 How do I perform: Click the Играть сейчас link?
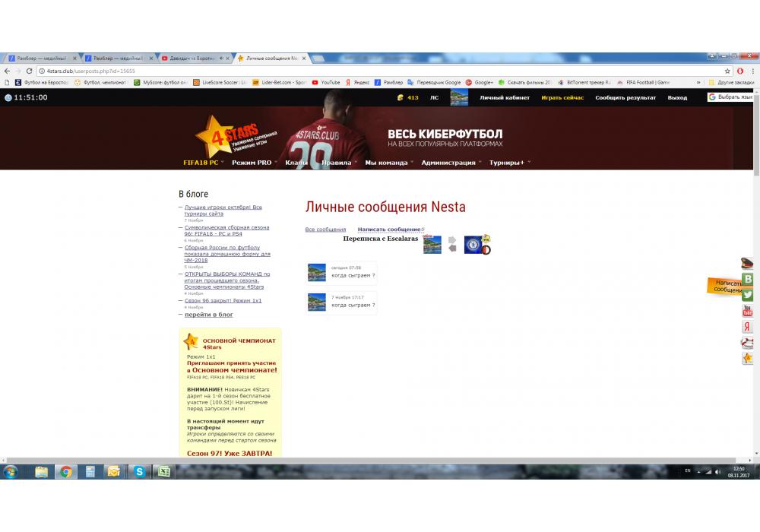pyautogui.click(x=562, y=98)
